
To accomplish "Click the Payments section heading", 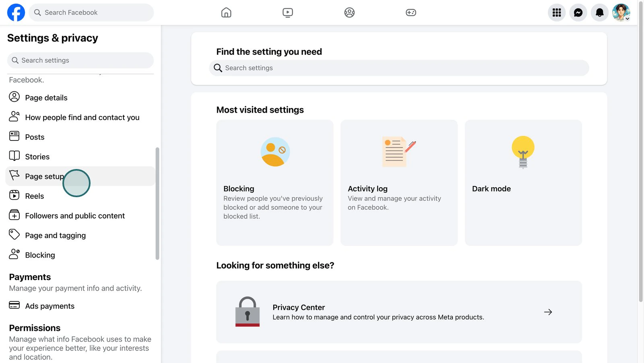I will (30, 277).
